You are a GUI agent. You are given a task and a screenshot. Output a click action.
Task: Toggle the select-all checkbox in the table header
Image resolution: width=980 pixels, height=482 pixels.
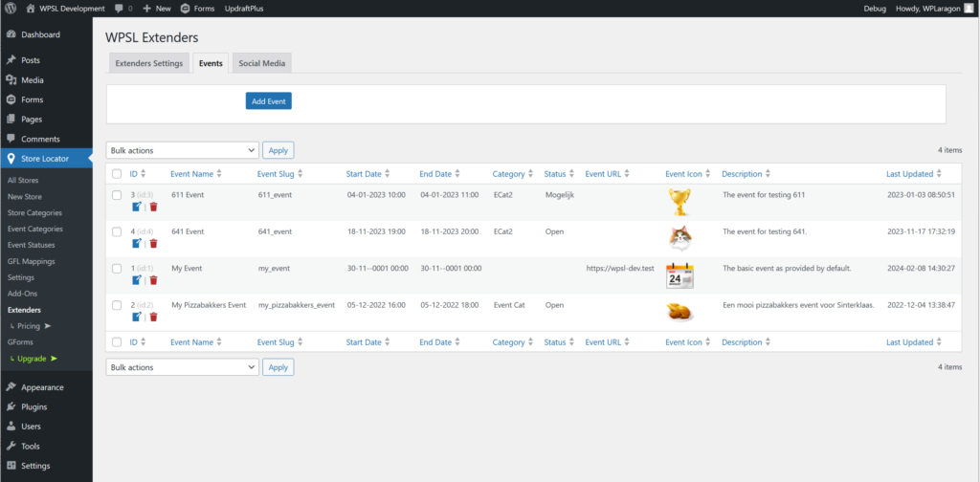point(117,174)
